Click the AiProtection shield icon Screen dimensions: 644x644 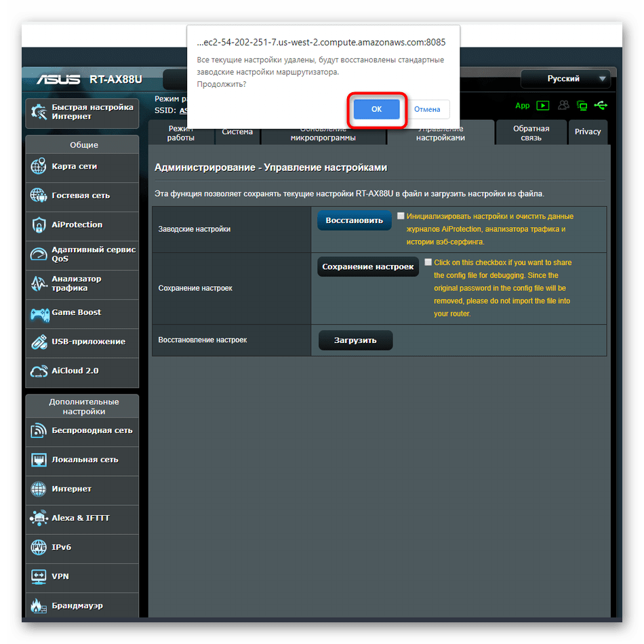coord(39,224)
